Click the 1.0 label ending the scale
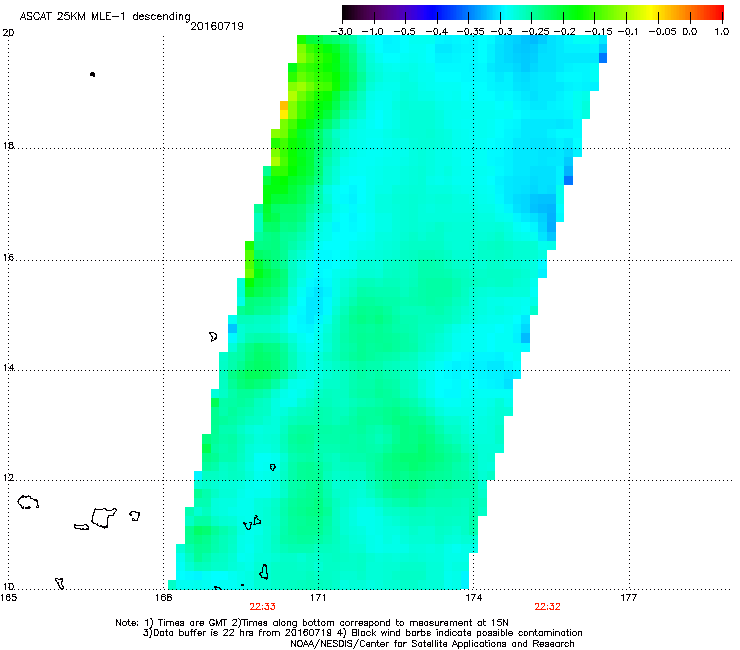The height and width of the screenshot is (650, 740). (x=722, y=32)
